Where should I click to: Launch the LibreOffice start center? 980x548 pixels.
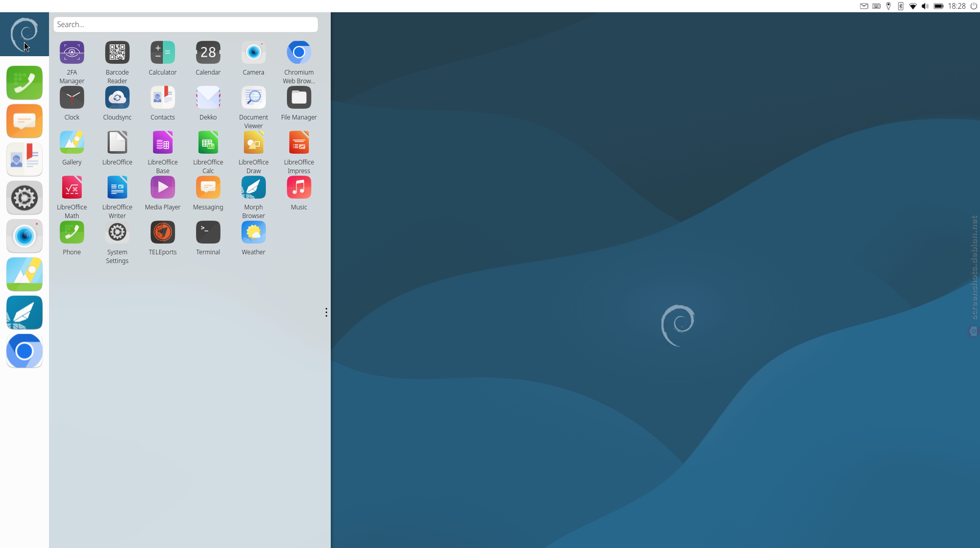click(x=117, y=142)
